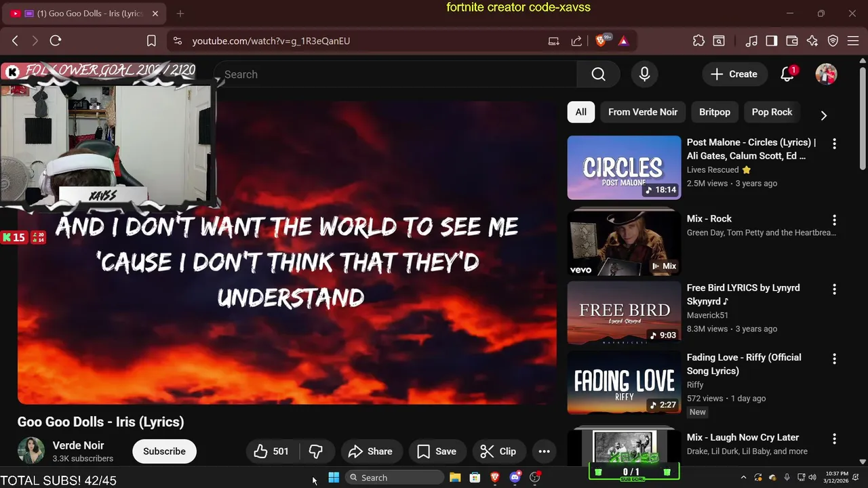The image size is (868, 488).
Task: Focus the YouTube search field
Action: tap(395, 75)
